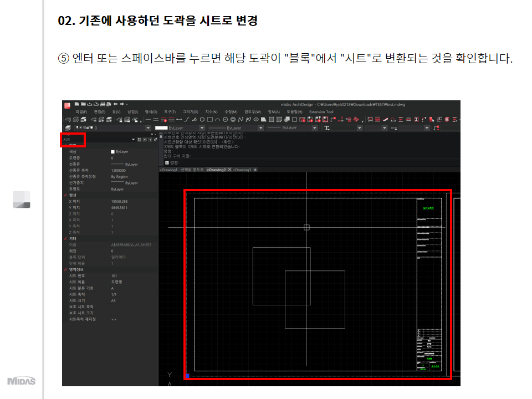Collapse the 영역정보 property section

click(x=65, y=270)
